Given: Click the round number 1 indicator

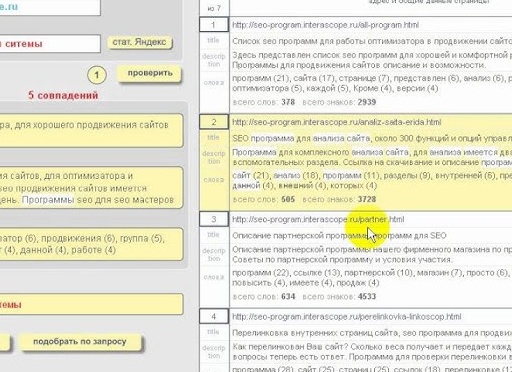Looking at the screenshot, I should pos(97,75).
